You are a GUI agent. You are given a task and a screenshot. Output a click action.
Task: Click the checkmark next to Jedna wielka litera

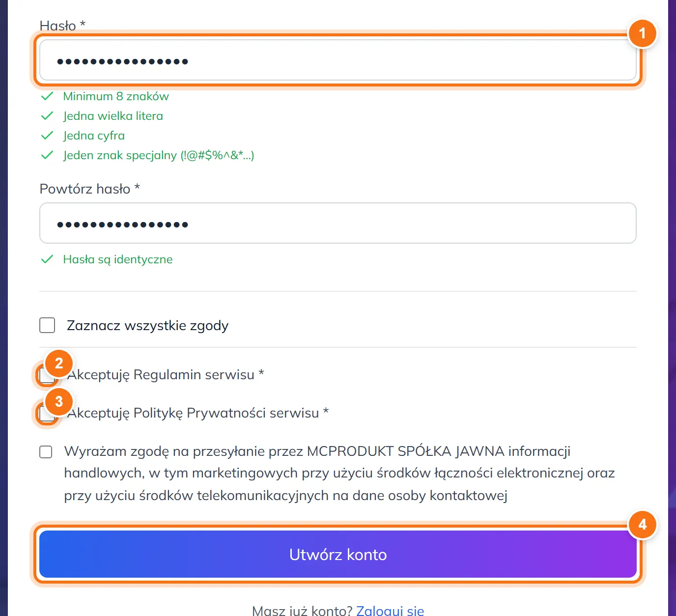pos(47,116)
